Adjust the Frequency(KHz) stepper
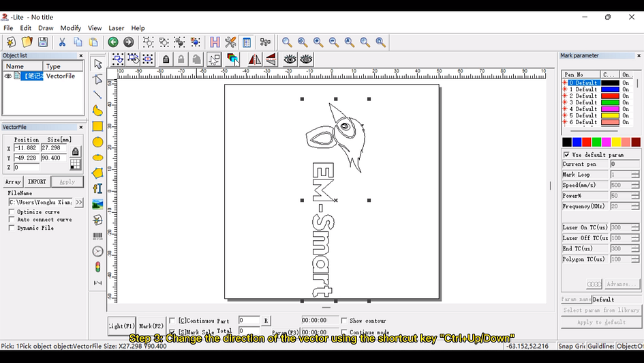 pos(635,206)
